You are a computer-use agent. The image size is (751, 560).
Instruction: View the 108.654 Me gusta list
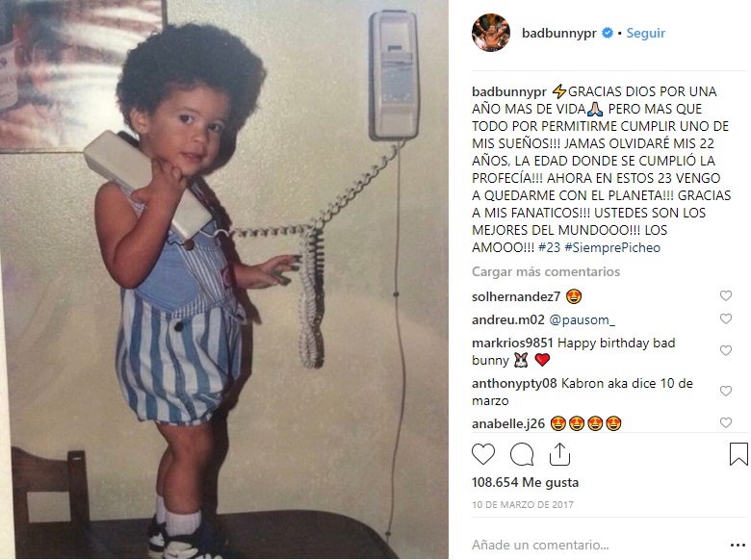point(525,482)
